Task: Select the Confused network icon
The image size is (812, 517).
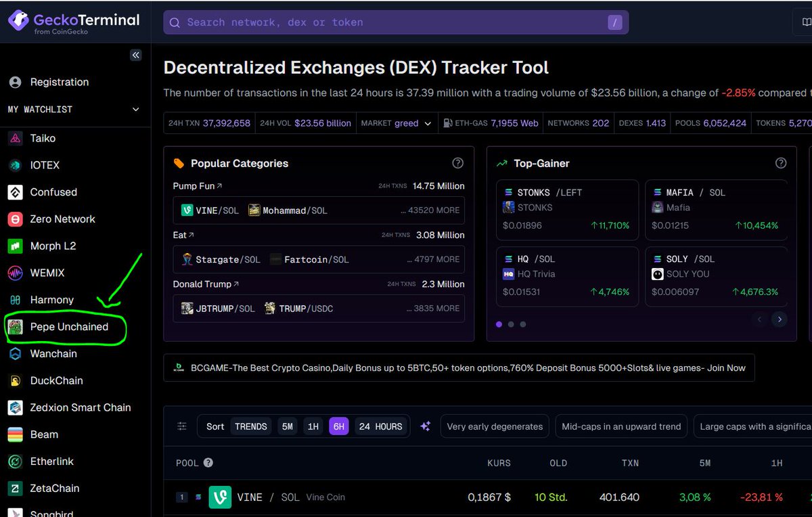Action: click(15, 192)
